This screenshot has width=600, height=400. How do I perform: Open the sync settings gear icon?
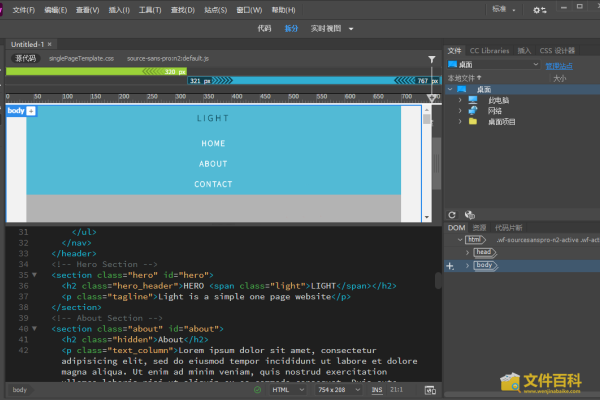540,10
